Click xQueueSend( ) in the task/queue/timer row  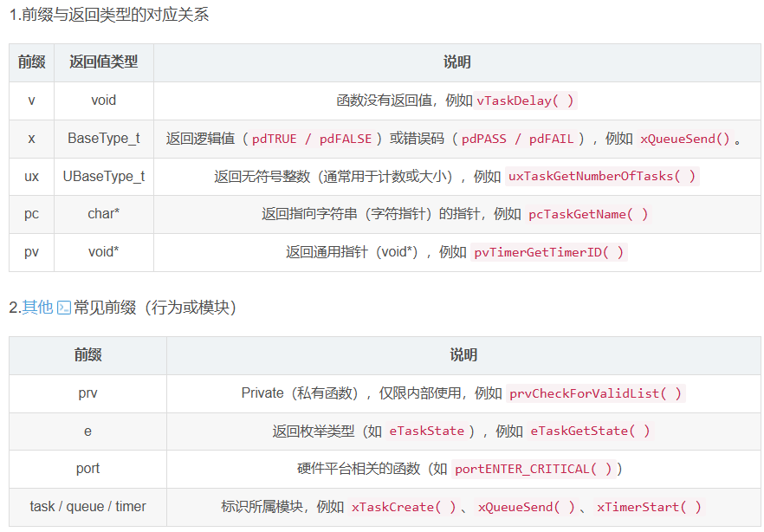tap(527, 507)
